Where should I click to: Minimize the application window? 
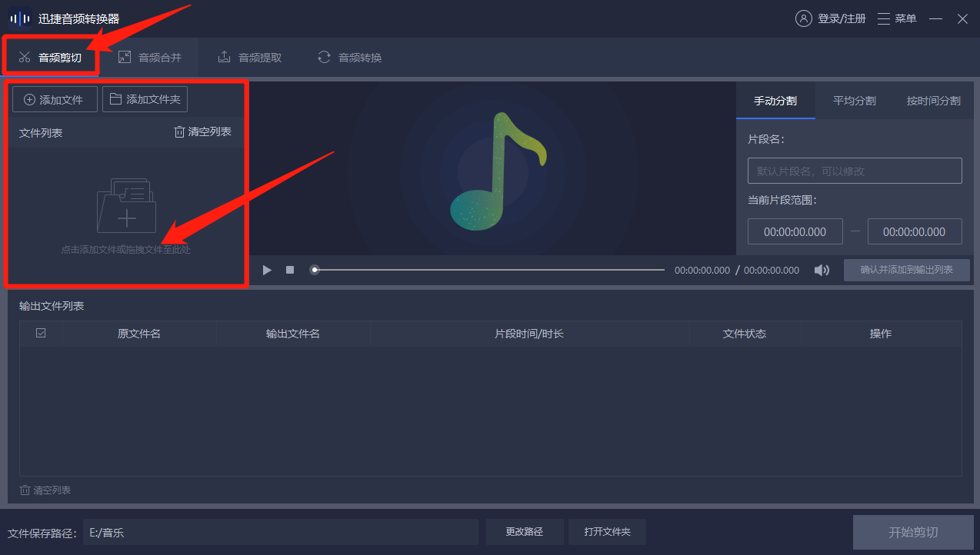(x=935, y=18)
